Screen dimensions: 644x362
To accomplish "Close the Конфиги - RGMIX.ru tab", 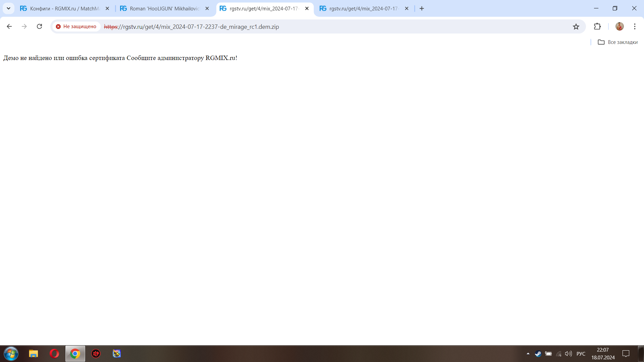I will pos(107,9).
